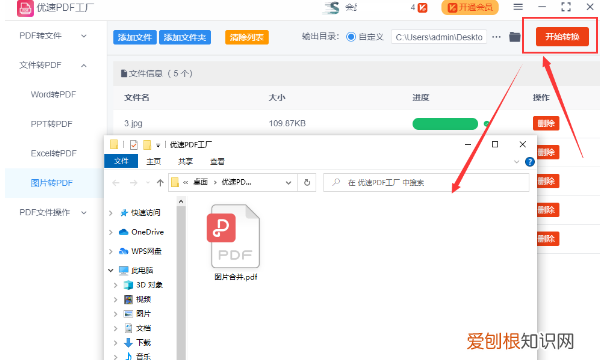Collapse 此电脑 in the navigation tree

coord(111,270)
